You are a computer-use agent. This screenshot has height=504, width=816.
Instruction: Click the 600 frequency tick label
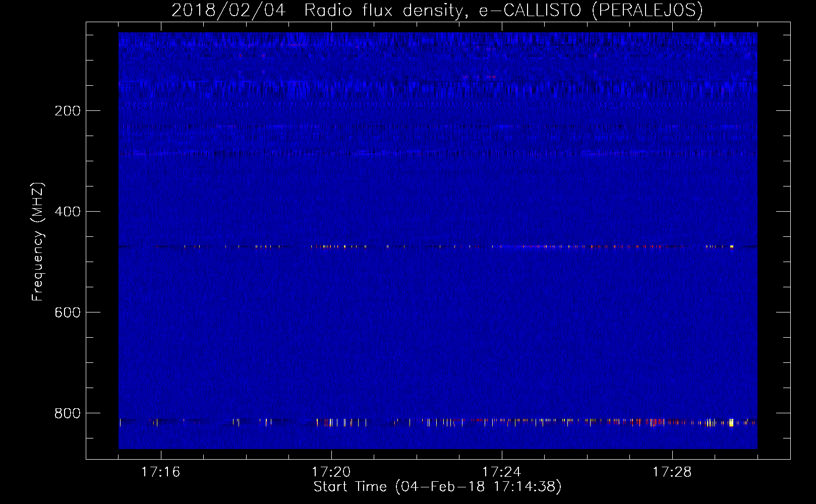point(68,312)
